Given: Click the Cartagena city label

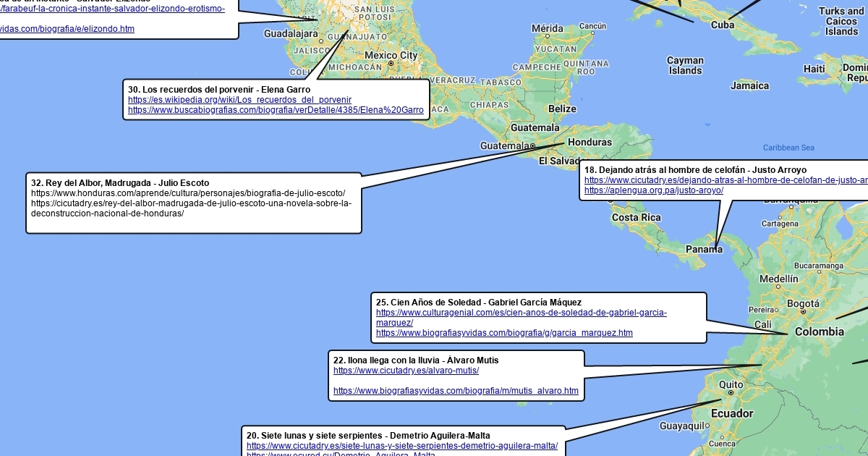Looking at the screenshot, I should pos(779,224).
